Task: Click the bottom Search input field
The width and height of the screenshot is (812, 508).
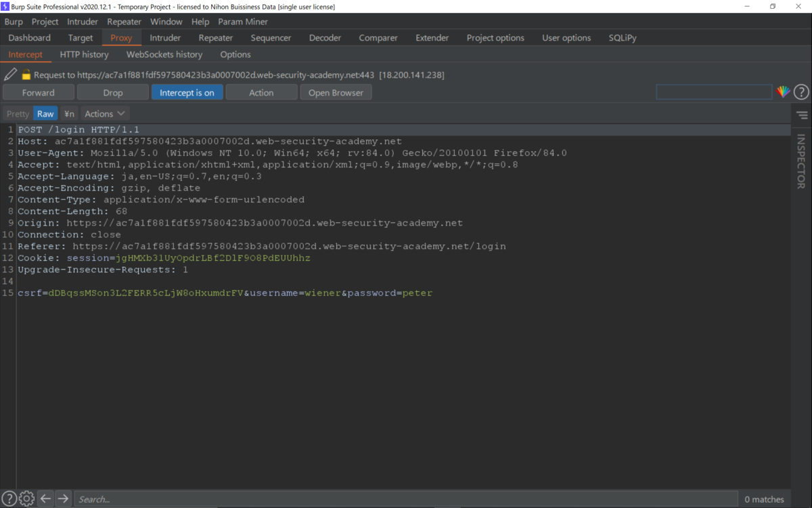Action: click(x=406, y=499)
